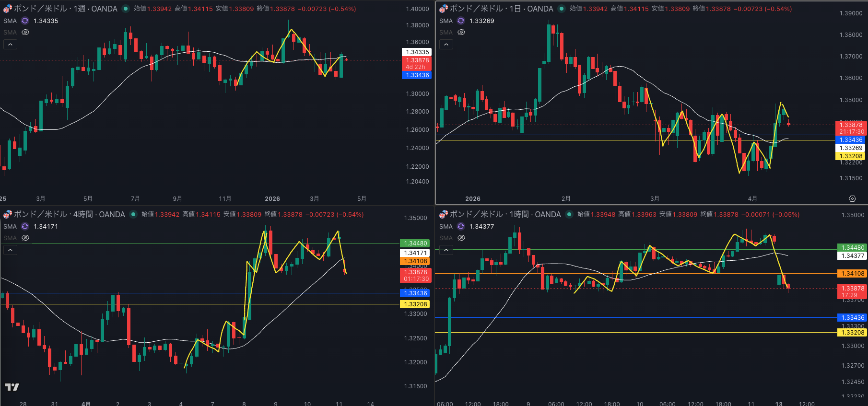Viewport: 868px width, 406px height.
Task: Click the purple SMA indicator icon on the 4時間 chart
Action: tap(25, 226)
